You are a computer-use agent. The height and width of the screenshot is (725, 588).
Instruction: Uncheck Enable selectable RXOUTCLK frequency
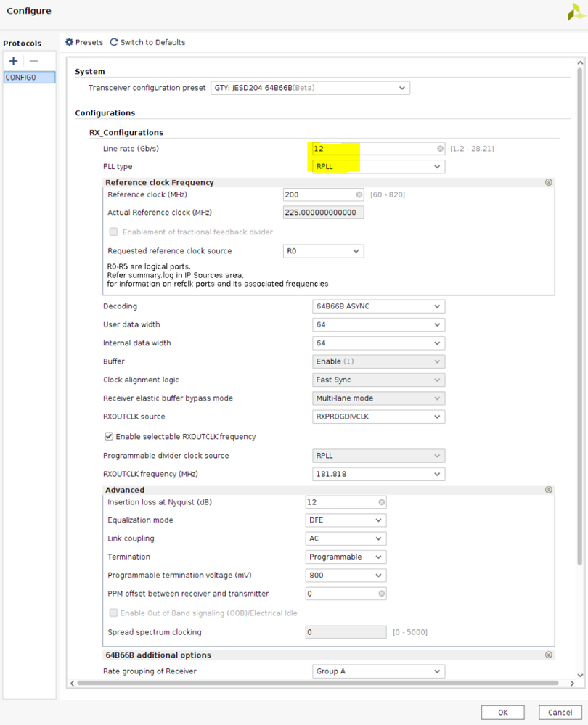coord(109,437)
